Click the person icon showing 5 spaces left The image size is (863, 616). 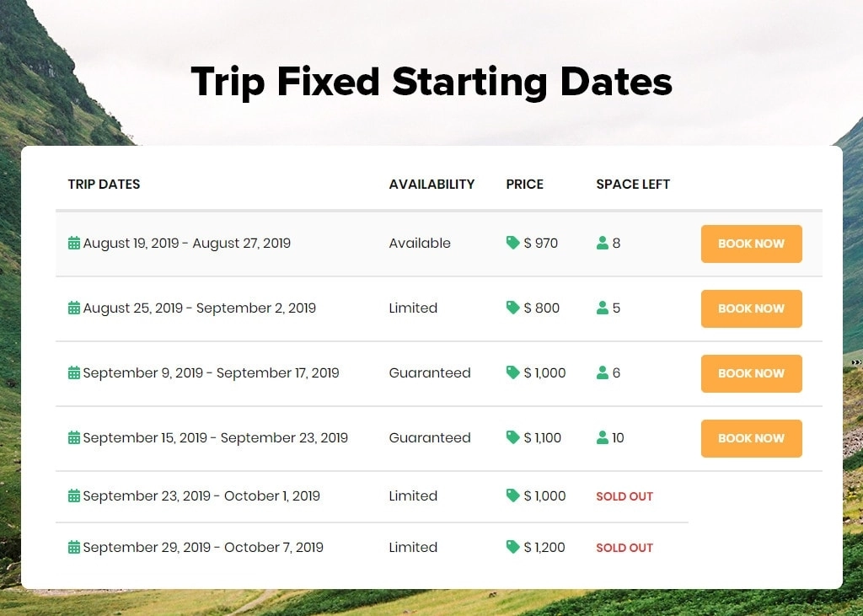603,308
